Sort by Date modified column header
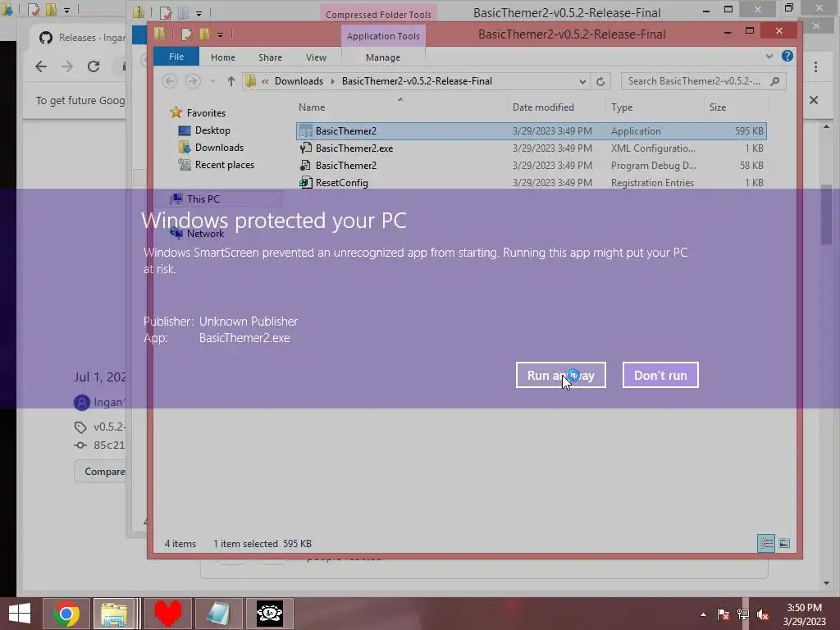Screen dimensions: 840x630 [543, 107]
